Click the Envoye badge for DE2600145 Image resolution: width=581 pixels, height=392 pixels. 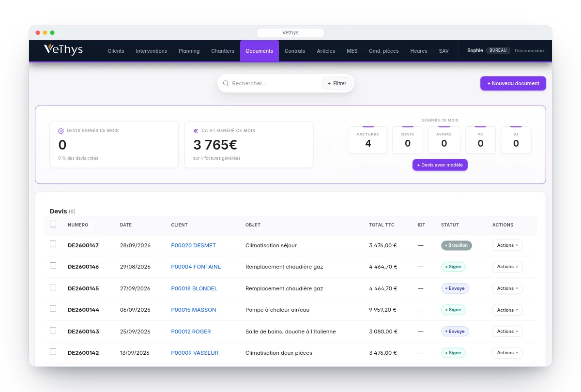point(455,288)
